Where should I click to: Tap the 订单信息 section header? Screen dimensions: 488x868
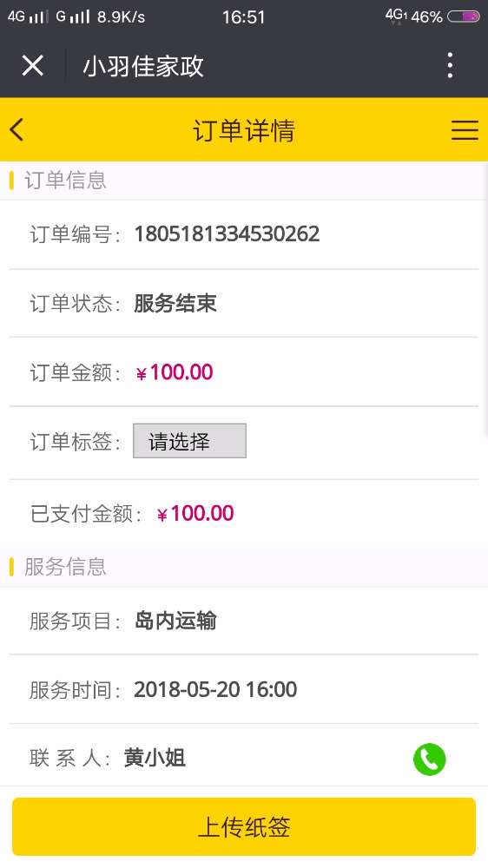[x=65, y=181]
